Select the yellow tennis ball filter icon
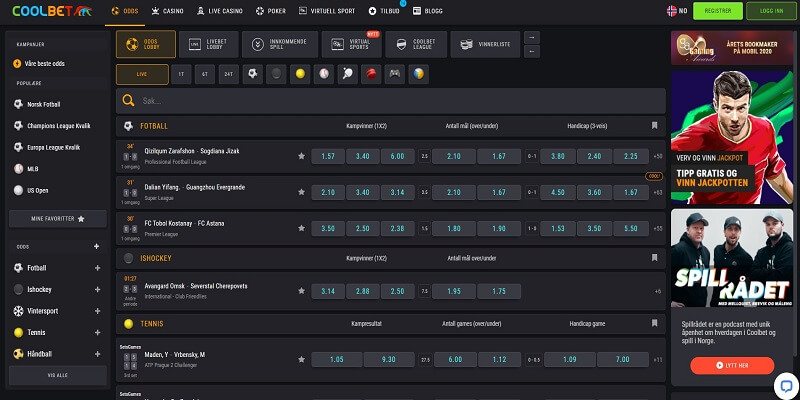The width and height of the screenshot is (800, 400). coord(300,74)
